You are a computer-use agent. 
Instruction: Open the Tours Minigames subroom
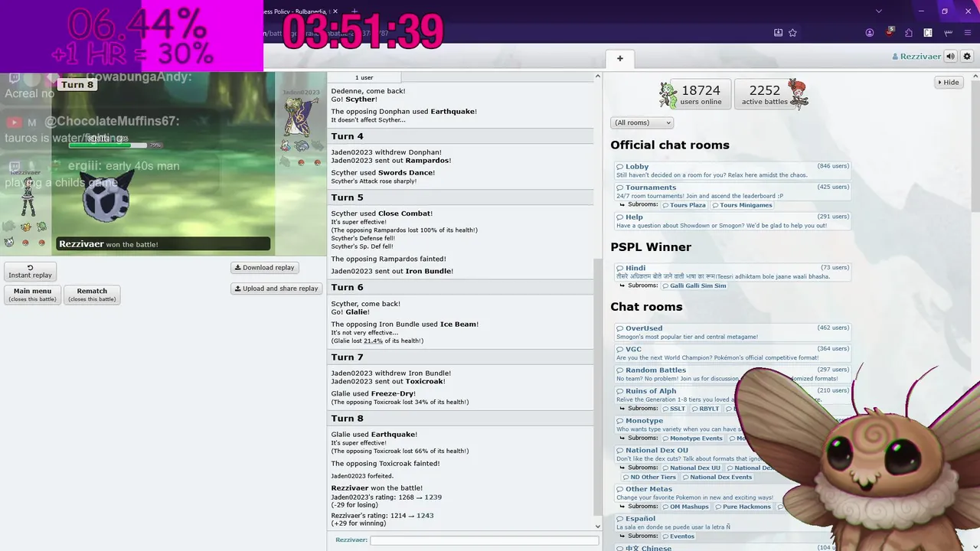[742, 205]
